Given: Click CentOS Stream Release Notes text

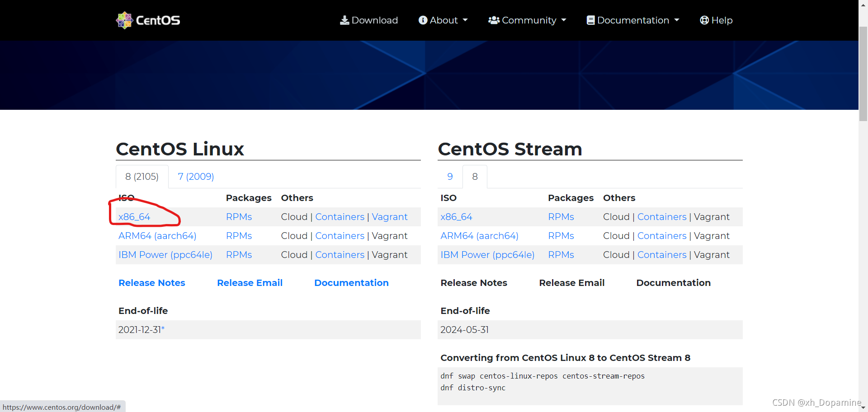Looking at the screenshot, I should (x=474, y=283).
